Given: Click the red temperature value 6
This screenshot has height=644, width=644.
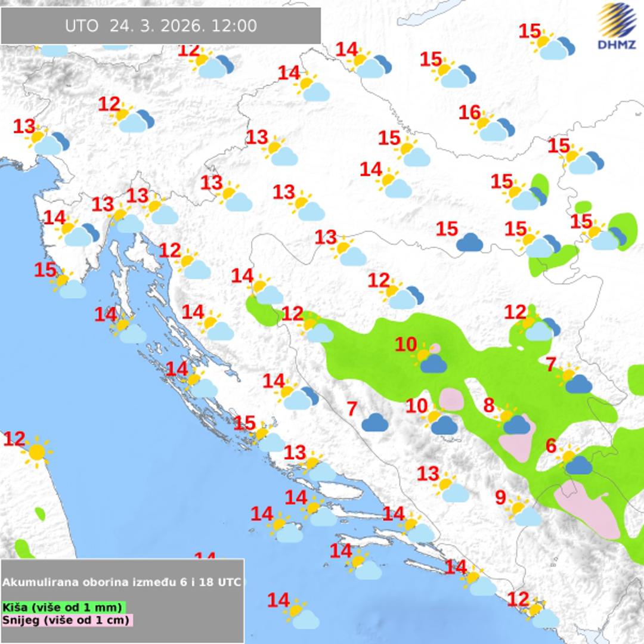Looking at the screenshot, I should [x=551, y=446].
